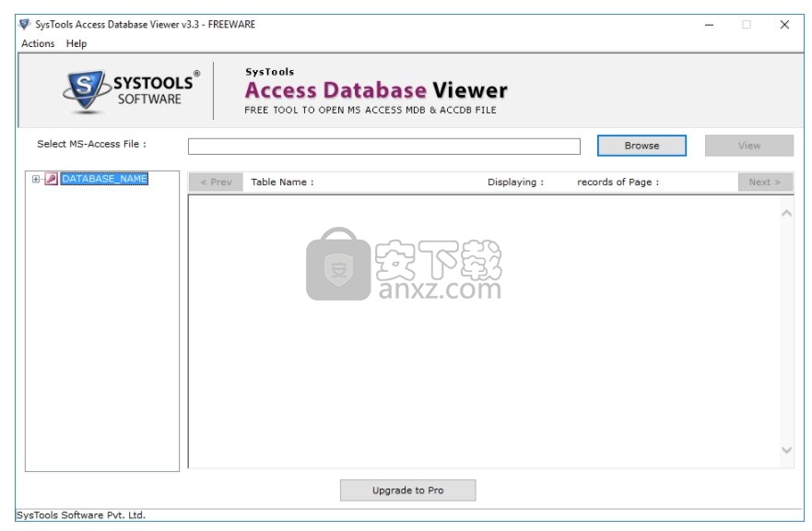Screen dimensions: 812x531
Task: Select the DATABASE_NAME tree item
Action: (104, 179)
